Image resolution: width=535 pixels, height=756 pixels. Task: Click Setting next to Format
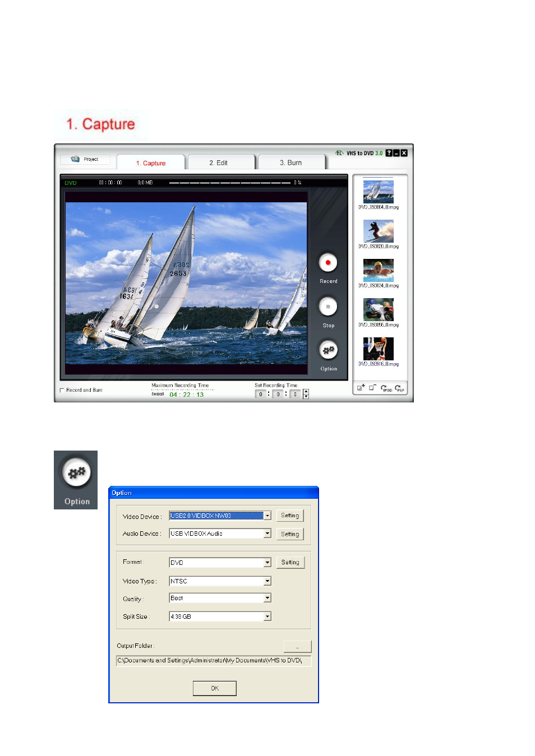(x=290, y=562)
